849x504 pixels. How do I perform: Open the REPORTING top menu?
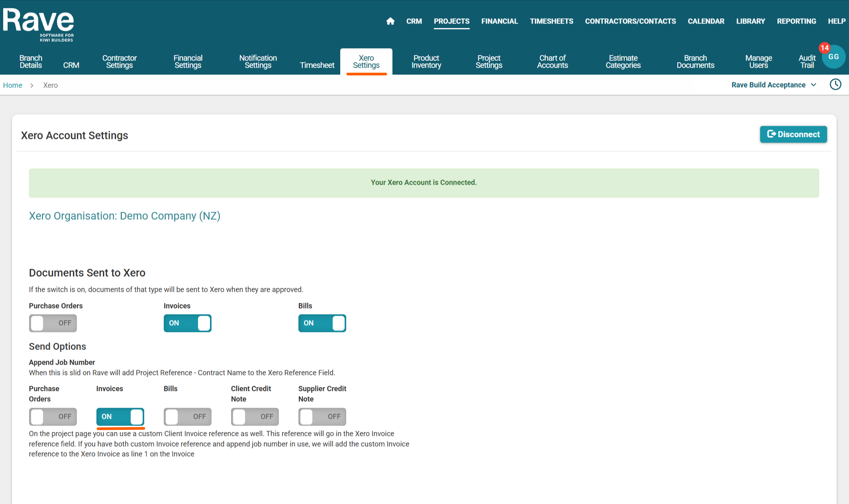796,21
